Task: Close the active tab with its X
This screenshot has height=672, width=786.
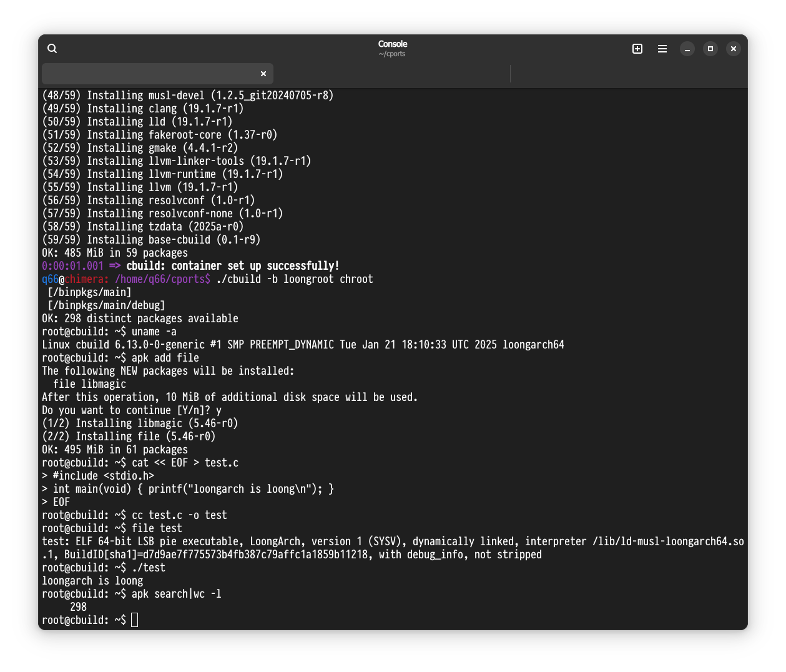Action: click(x=263, y=74)
